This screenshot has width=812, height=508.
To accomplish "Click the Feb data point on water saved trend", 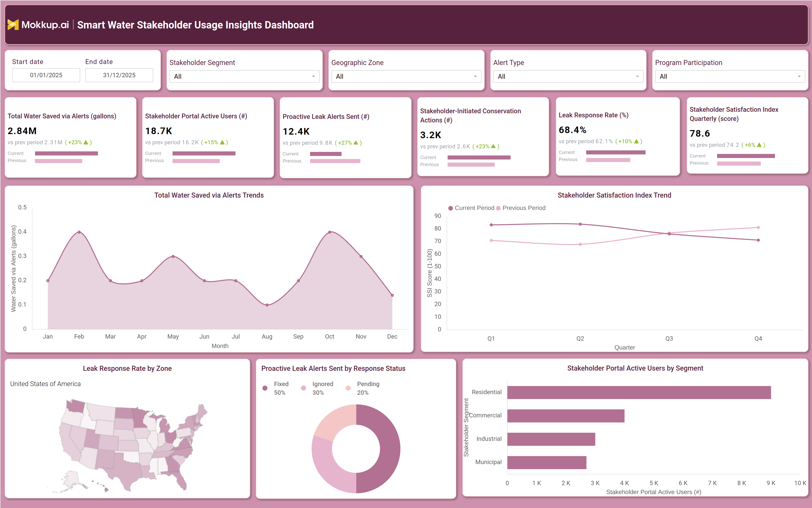I will (79, 232).
